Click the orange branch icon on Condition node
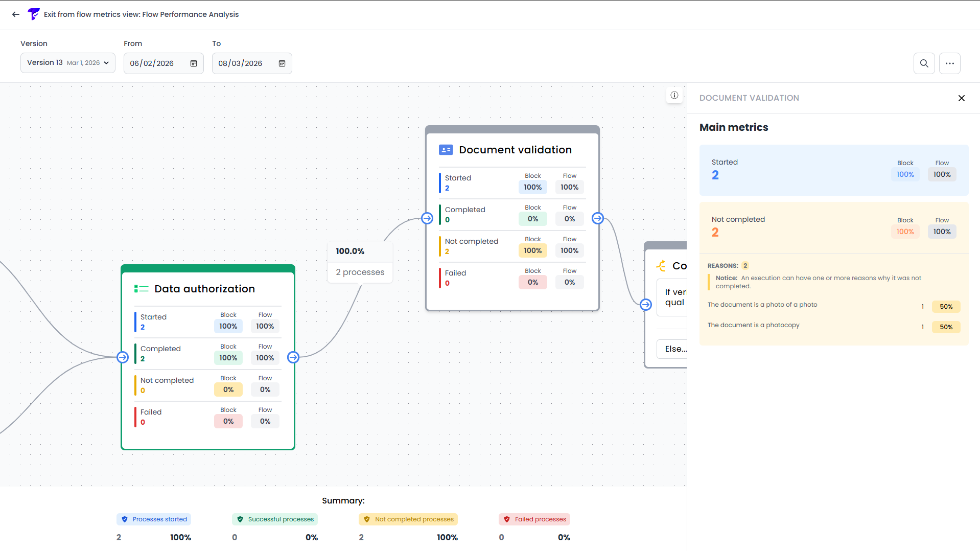 [x=661, y=265]
